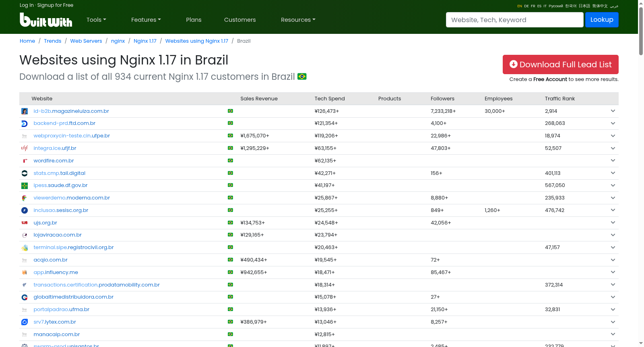Switch language to 日本語
This screenshot has height=347, width=644.
tap(584, 6)
